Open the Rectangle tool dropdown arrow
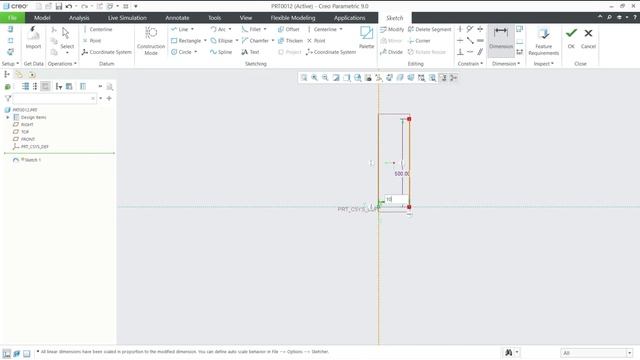This screenshot has height=360, width=640. click(x=205, y=41)
